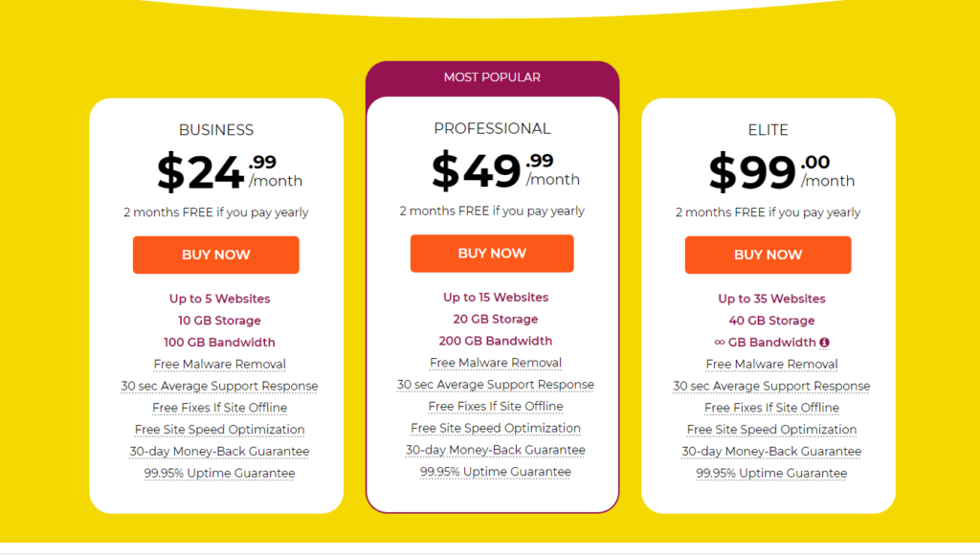Click Buy Now for Elite plan
This screenshot has height=555, width=980.
tap(768, 255)
